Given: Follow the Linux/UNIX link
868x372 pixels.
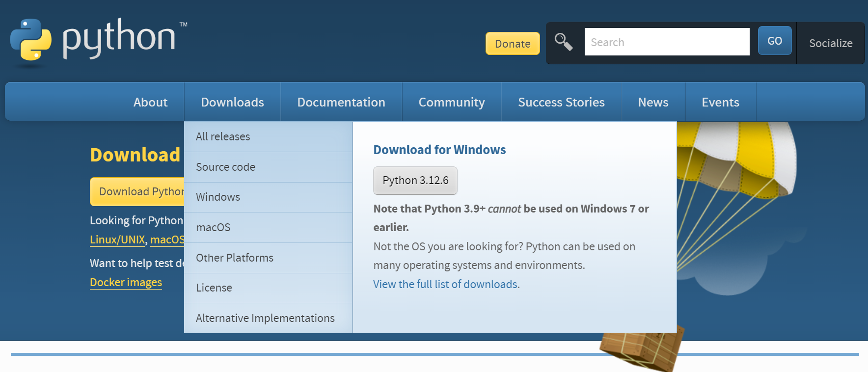Looking at the screenshot, I should tap(117, 239).
